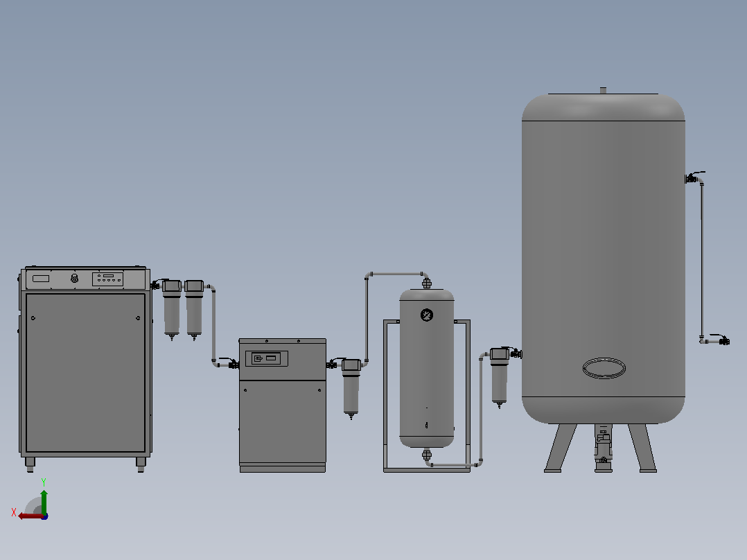The height and width of the screenshot is (560, 747).
Task: Select the dryer cabinet's lower front panel
Action: [283, 421]
